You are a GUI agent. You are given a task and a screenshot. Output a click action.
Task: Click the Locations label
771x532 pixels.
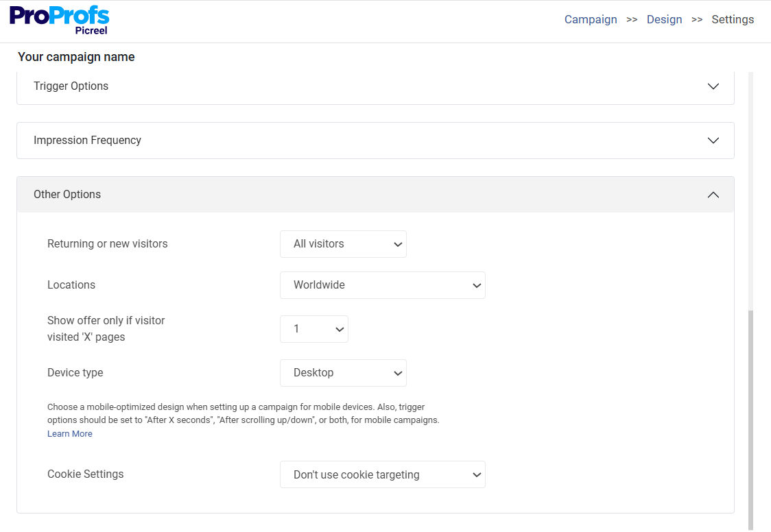pyautogui.click(x=71, y=285)
